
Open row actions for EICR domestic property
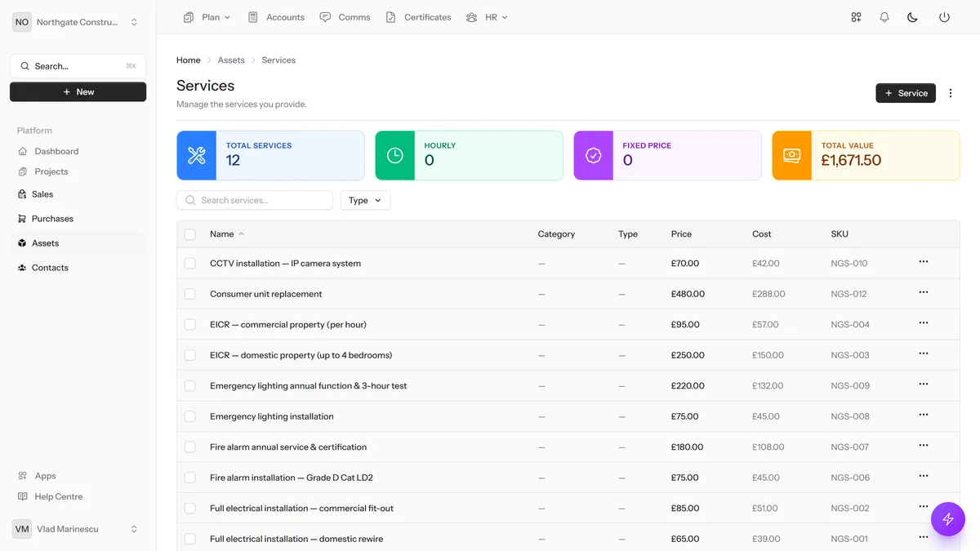pos(924,353)
